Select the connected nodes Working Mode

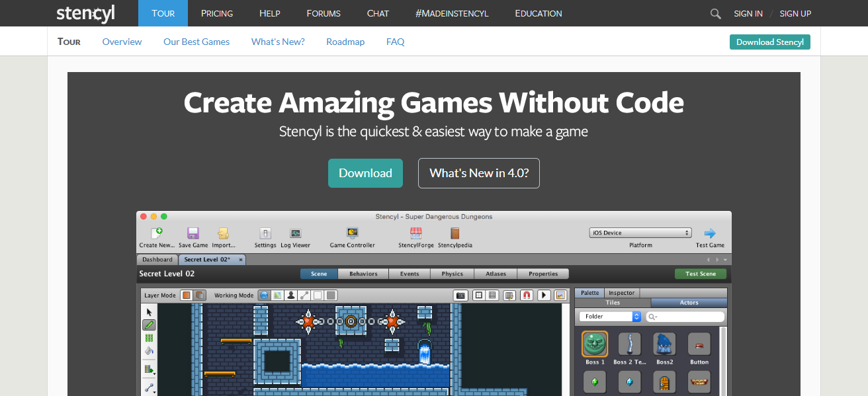pos(304,295)
